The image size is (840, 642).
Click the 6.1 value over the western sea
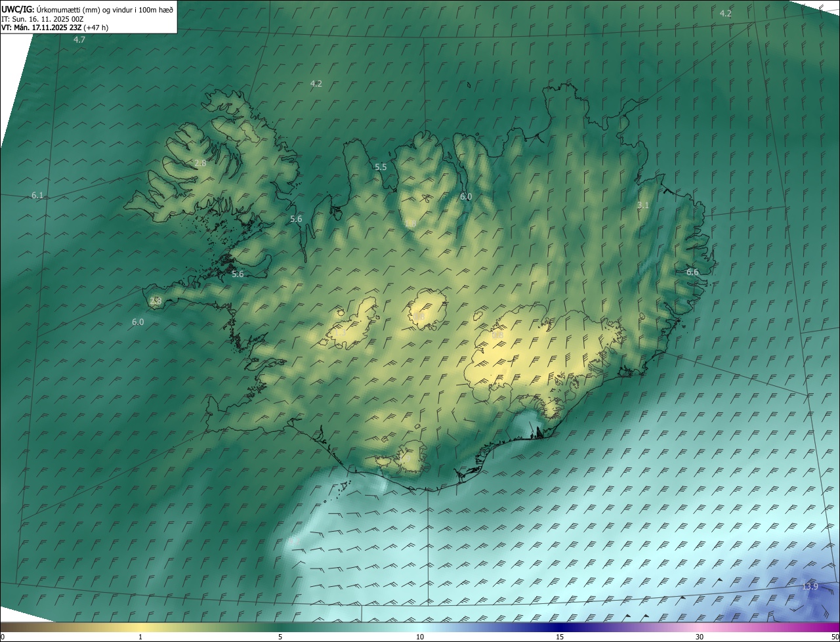pyautogui.click(x=37, y=196)
